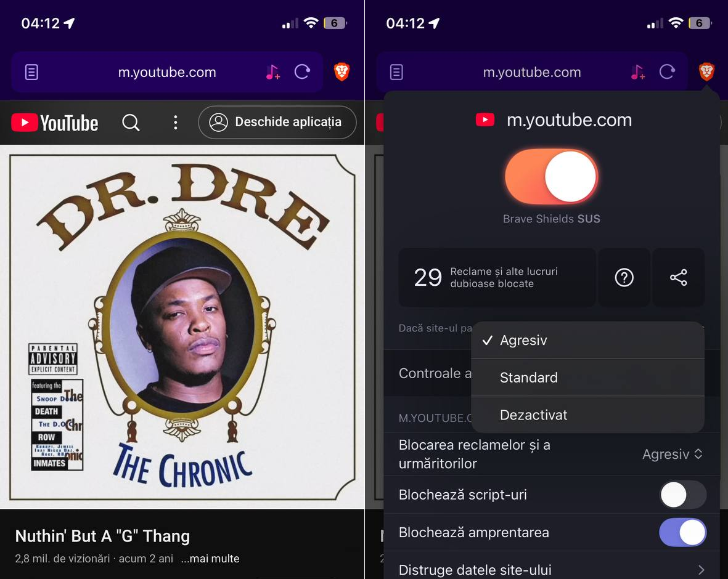Tap address bar m.youtube.com in right browser
The image size is (728, 579).
532,72
